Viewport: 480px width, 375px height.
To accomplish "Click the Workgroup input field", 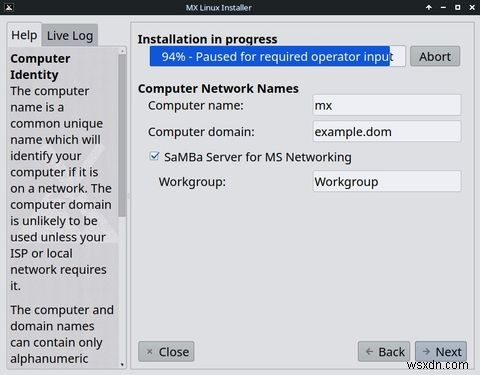I will coord(387,182).
